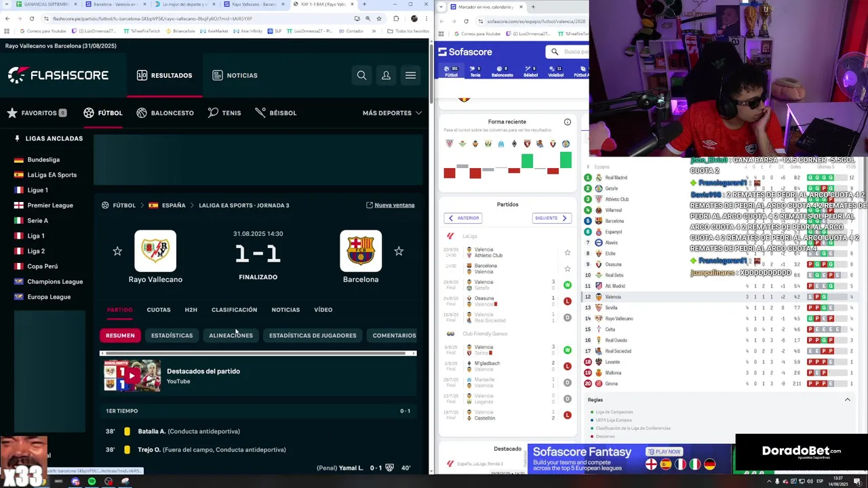868x488 pixels.
Task: Select Tenis in Sofascore sports bar
Action: click(x=475, y=72)
